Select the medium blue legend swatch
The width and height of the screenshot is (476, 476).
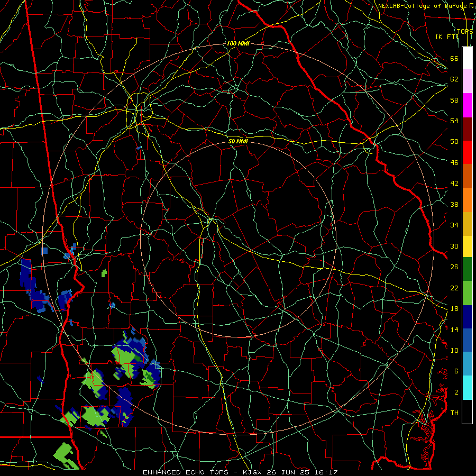click(467, 340)
